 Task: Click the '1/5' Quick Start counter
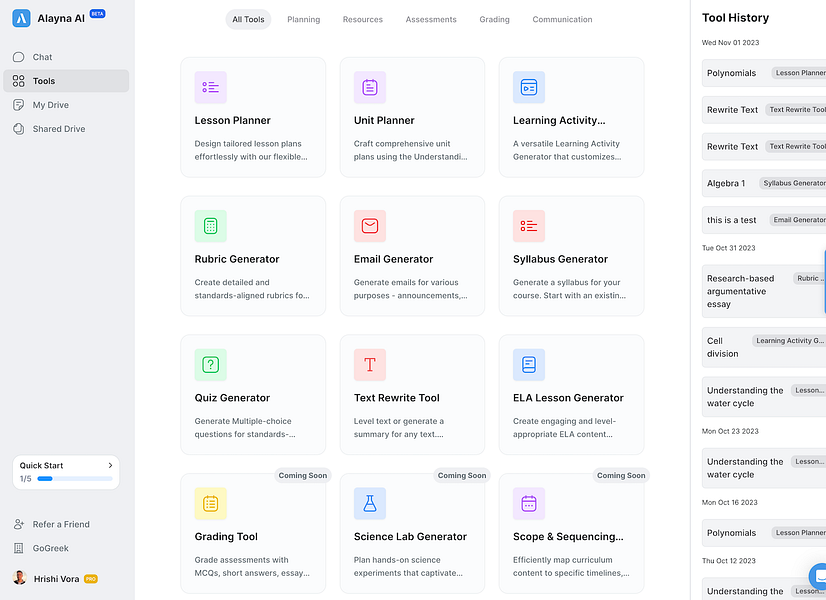(x=25, y=479)
